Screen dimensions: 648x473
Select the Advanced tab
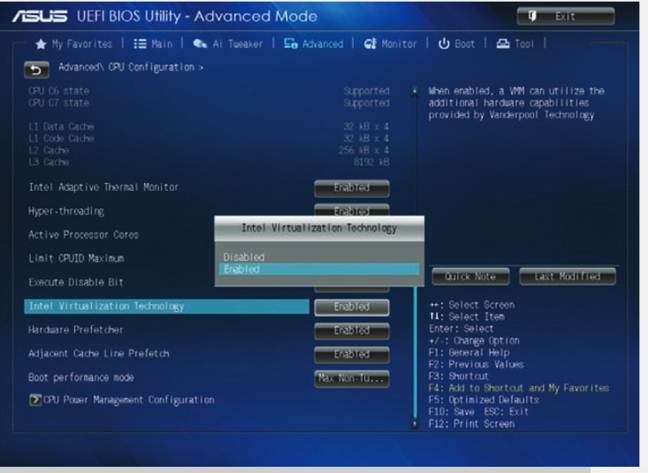pos(313,44)
